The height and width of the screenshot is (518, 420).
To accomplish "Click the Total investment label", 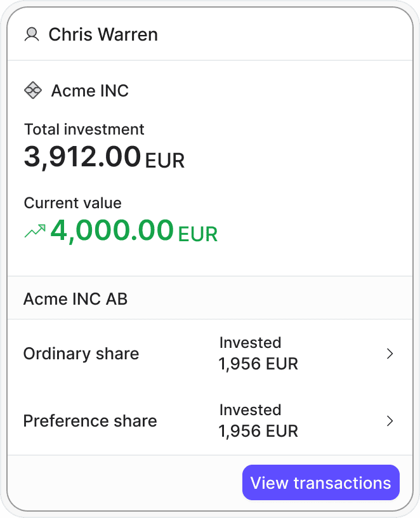I will click(x=84, y=129).
